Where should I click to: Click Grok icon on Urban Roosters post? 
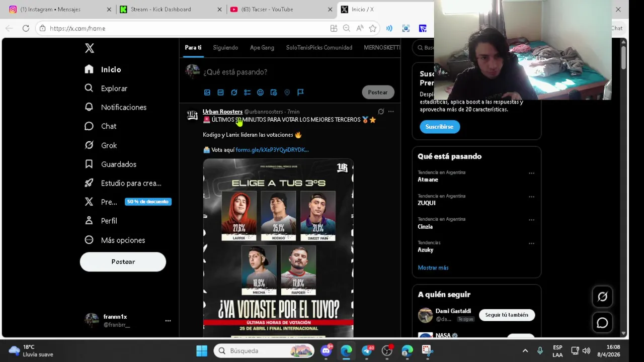[381, 112]
